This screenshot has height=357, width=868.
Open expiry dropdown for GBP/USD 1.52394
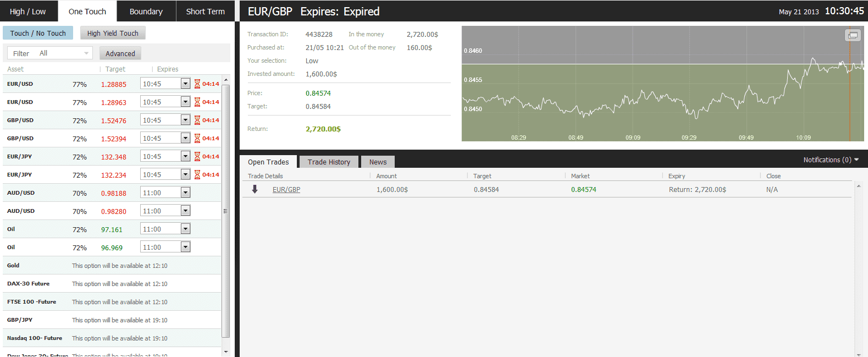point(185,138)
